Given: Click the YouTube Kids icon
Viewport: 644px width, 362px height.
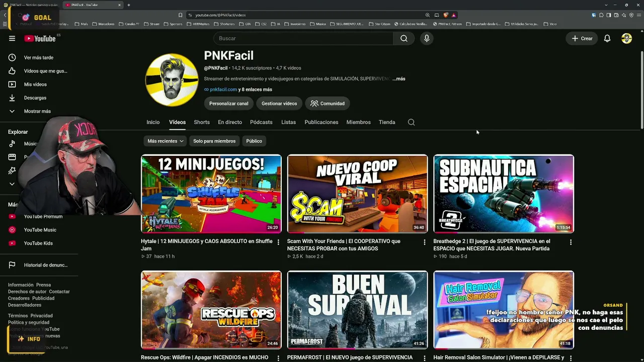Looking at the screenshot, I should point(12,243).
